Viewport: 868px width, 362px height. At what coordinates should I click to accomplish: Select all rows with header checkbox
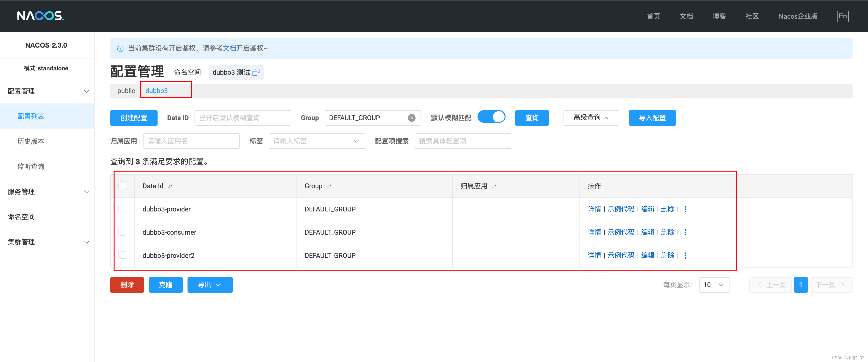coord(122,186)
